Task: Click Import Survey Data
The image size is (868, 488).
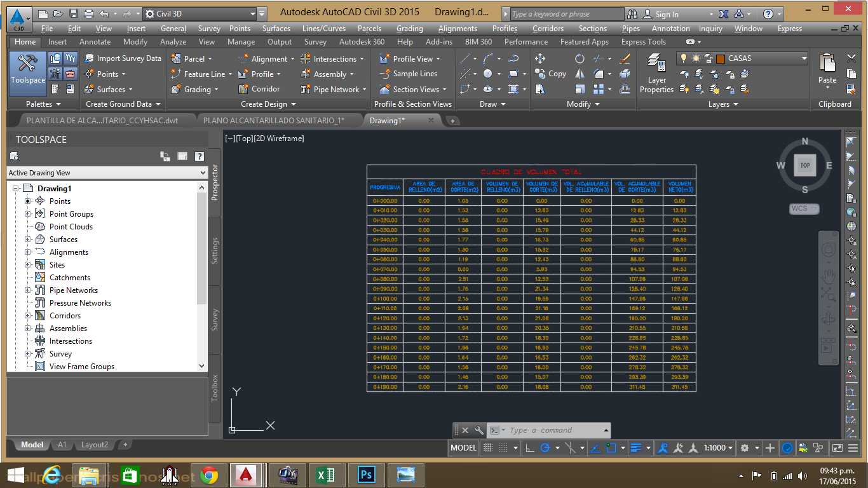Action: pos(123,58)
